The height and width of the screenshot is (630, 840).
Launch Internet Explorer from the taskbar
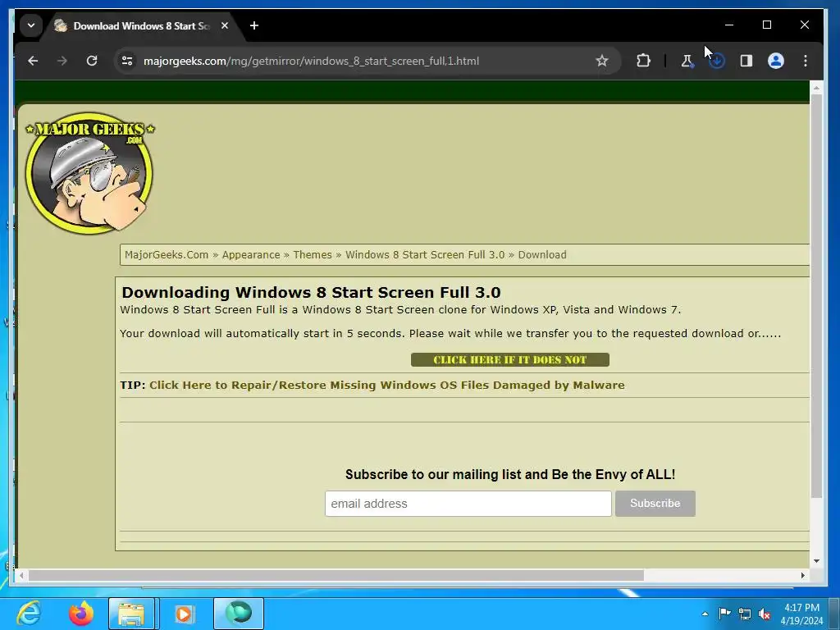pyautogui.click(x=29, y=614)
